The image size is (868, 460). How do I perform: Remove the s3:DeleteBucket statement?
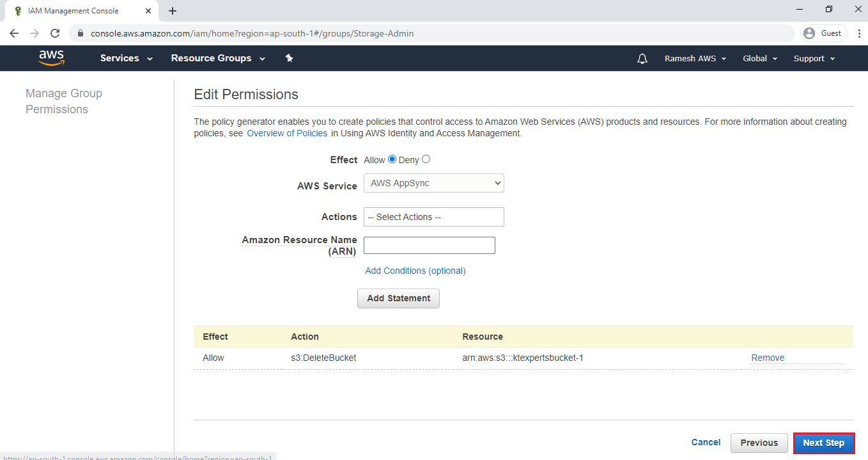click(767, 358)
